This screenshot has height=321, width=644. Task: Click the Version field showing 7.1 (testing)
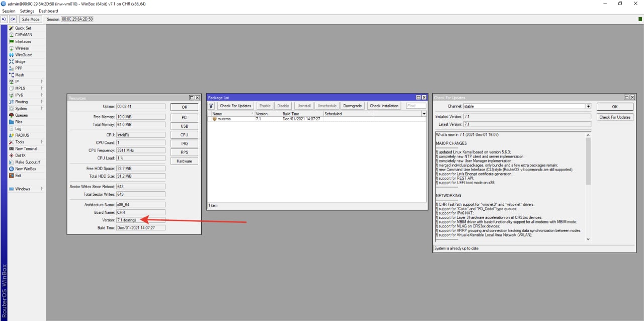[x=140, y=220]
